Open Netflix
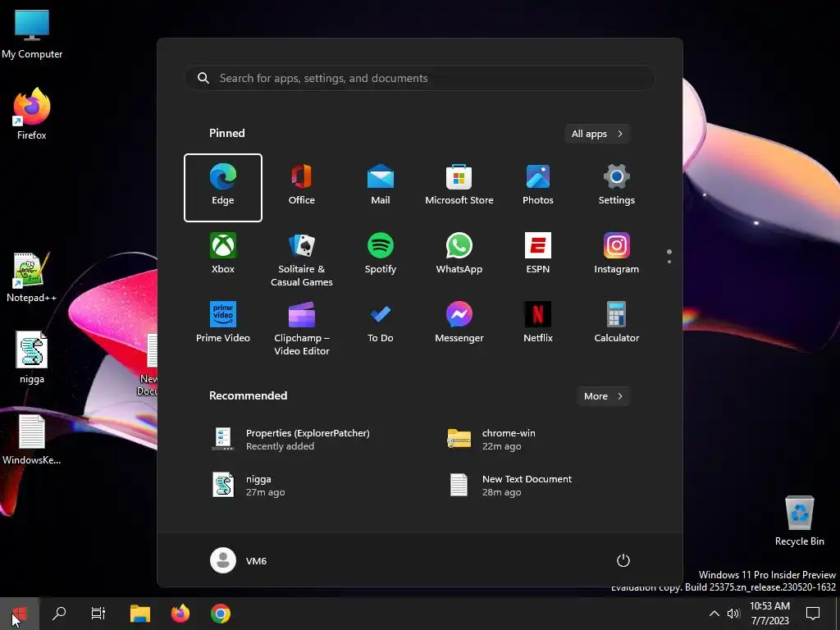Screen dimensions: 840x630 (538, 322)
